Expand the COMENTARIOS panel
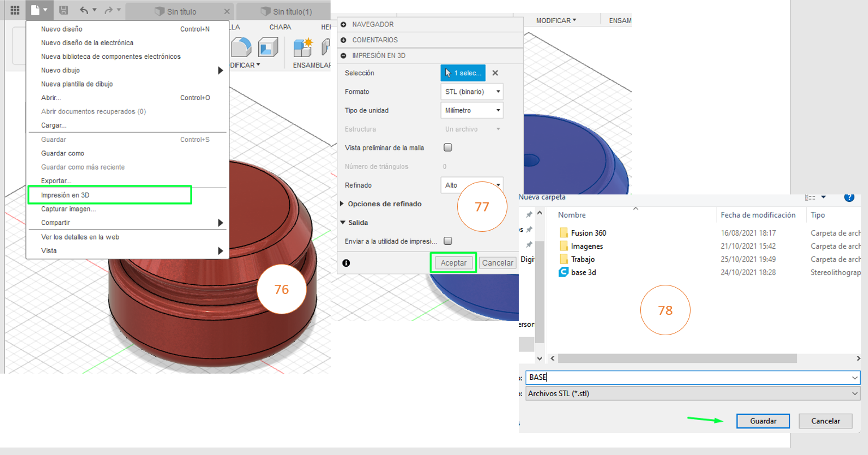The width and height of the screenshot is (868, 455). (x=343, y=40)
